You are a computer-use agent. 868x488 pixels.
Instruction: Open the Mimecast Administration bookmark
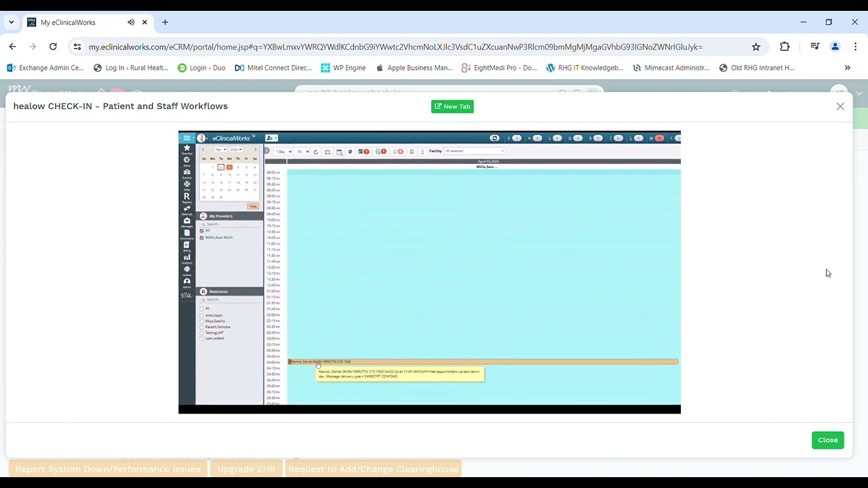pos(671,68)
